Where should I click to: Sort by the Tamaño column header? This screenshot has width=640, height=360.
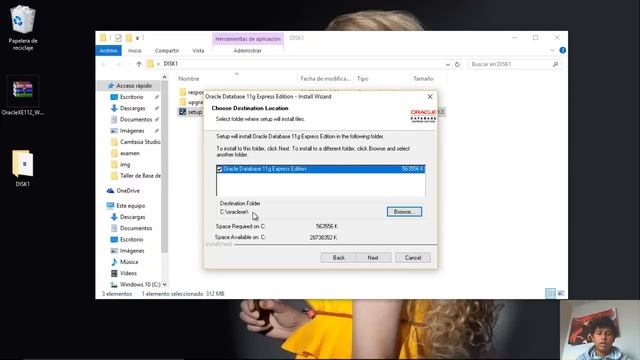[x=423, y=78]
